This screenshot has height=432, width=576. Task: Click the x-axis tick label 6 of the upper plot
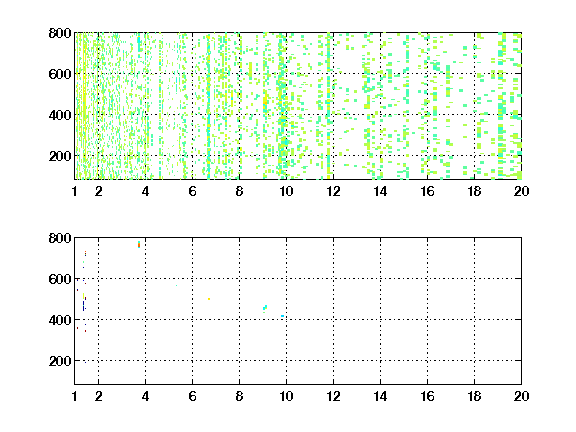(x=192, y=191)
